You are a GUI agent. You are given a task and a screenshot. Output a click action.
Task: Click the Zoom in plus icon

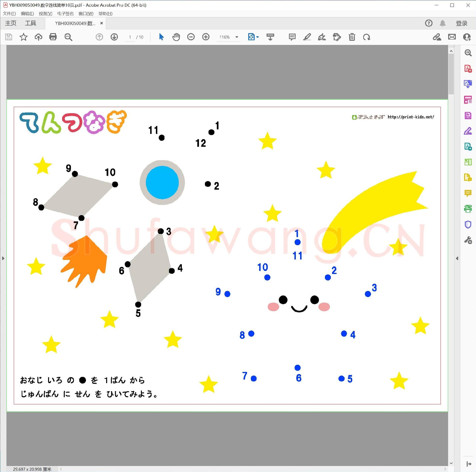[x=206, y=37]
